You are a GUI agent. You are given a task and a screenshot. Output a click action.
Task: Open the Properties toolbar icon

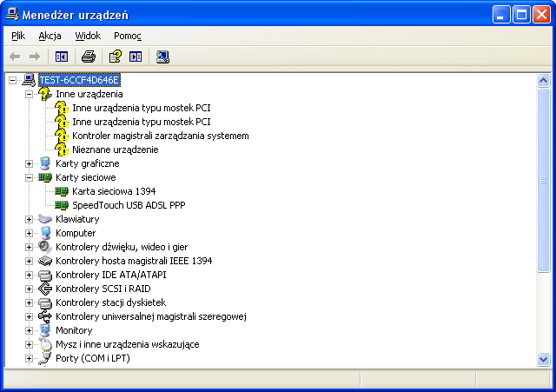pyautogui.click(x=116, y=56)
